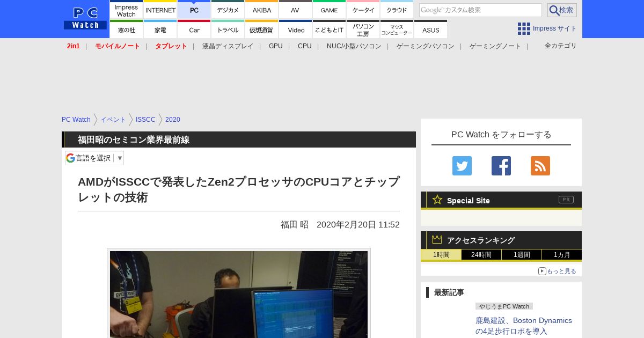The width and height of the screenshot is (644, 338).
Task: Click PC Watch breadcrumb link
Action: pos(76,120)
